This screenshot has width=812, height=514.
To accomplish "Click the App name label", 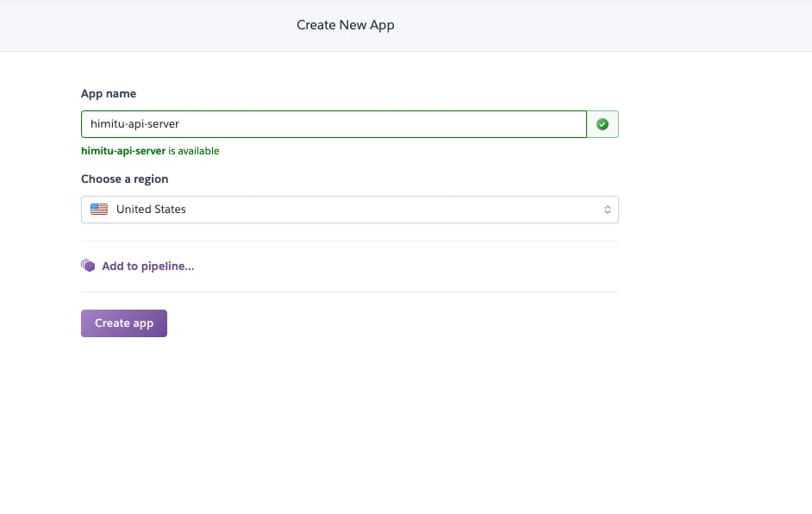I will pyautogui.click(x=109, y=94).
